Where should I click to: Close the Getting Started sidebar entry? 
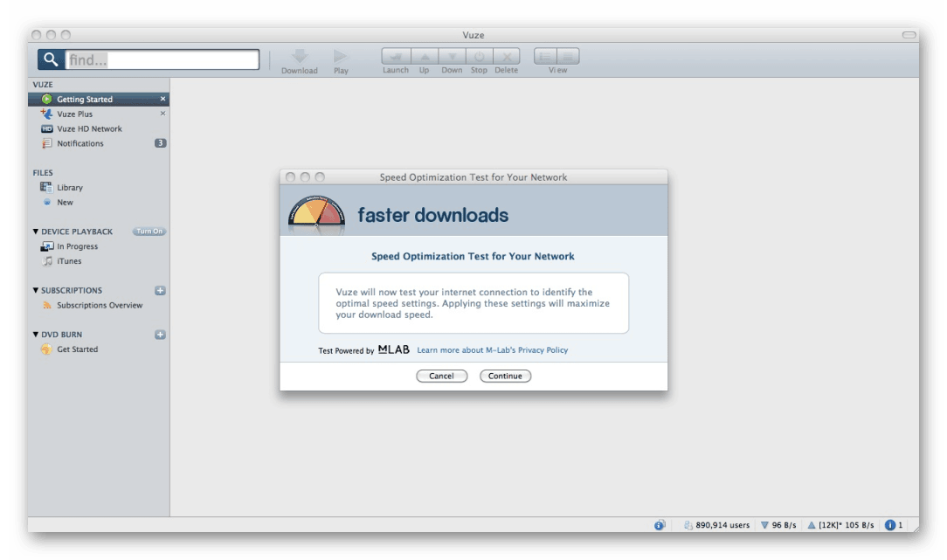162,99
